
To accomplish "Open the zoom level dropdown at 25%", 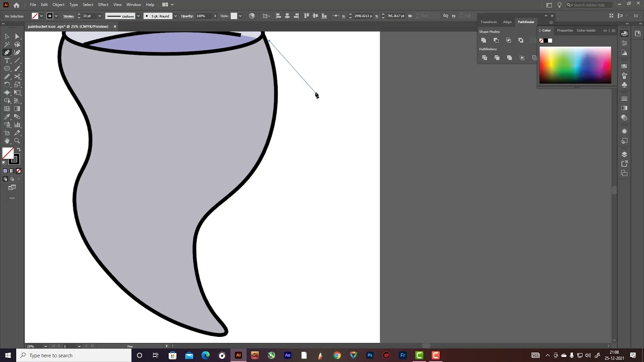I will coord(46,346).
